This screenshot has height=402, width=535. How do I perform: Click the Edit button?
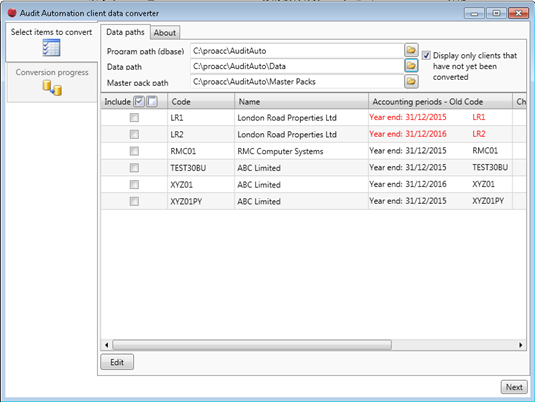(x=117, y=362)
